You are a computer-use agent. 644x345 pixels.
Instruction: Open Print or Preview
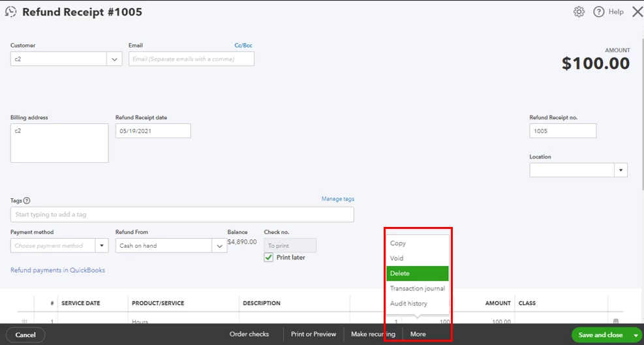[313, 335]
